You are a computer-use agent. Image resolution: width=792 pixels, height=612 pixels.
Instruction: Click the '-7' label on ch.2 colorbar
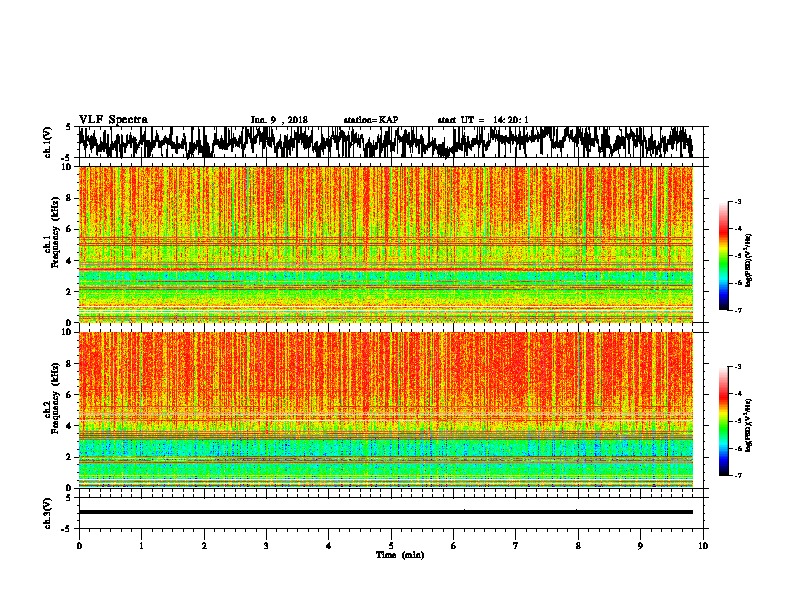pyautogui.click(x=737, y=475)
